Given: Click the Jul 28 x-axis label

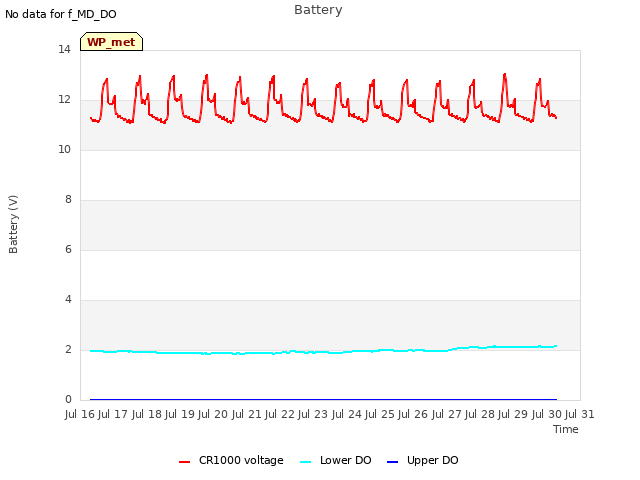Looking at the screenshot, I should click(x=480, y=414).
